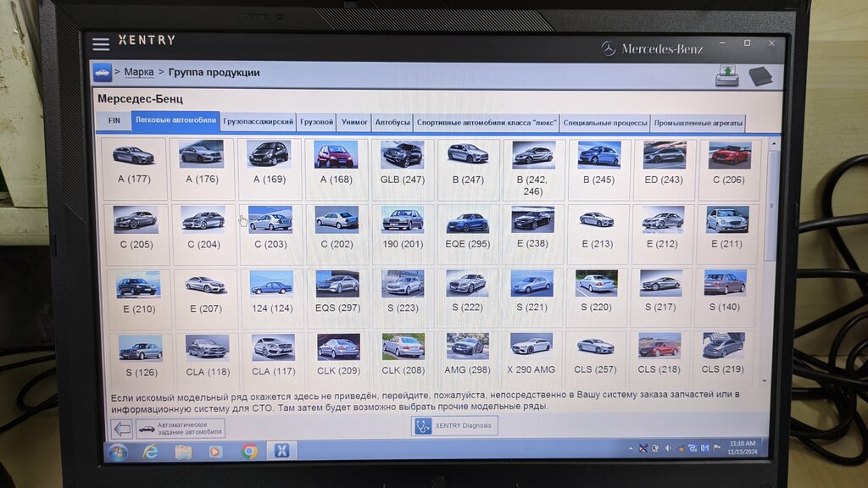868x488 pixels.
Task: Open the X 290 AMG model
Action: (x=531, y=358)
